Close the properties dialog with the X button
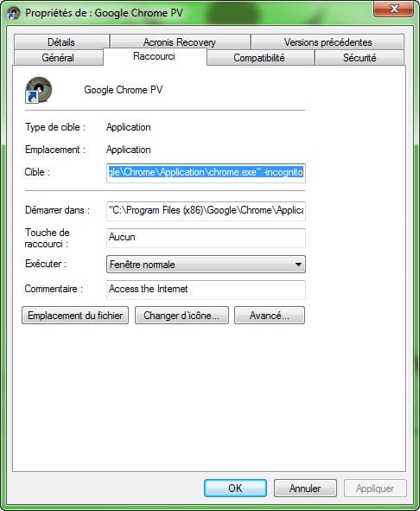Viewport: 420px width, 511px height. pos(393,9)
